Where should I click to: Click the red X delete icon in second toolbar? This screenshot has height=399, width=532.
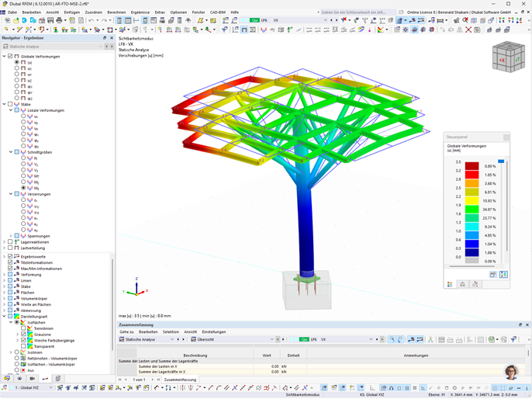(x=468, y=29)
